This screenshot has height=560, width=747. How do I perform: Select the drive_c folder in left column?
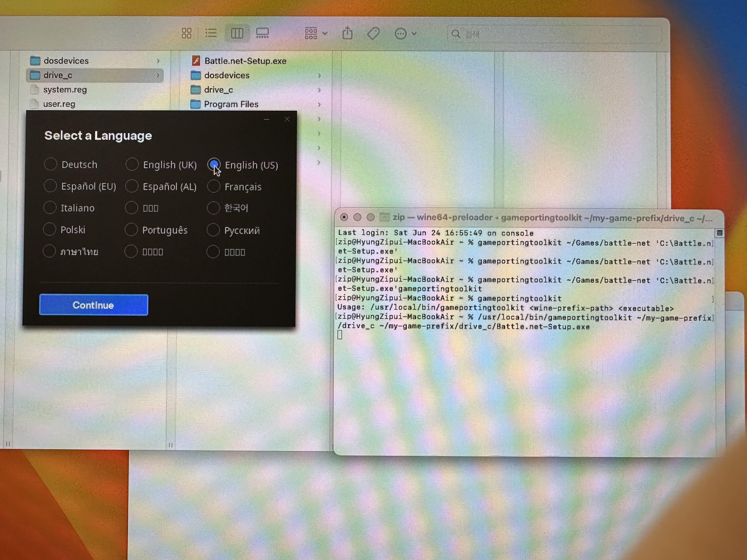(94, 75)
